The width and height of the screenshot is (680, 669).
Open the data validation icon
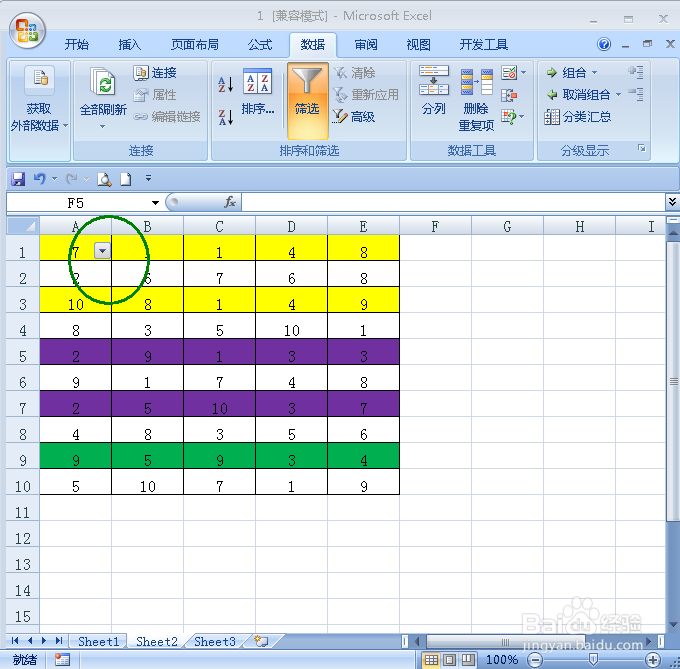pyautogui.click(x=509, y=72)
